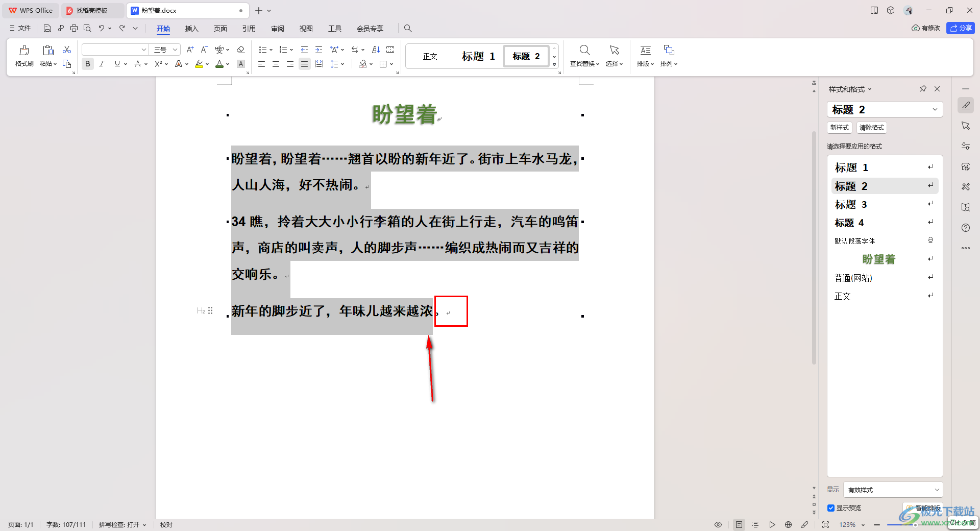Screen dimensions: 980x531
Task: Expand the bullet list dropdown arrow
Action: pyautogui.click(x=271, y=50)
